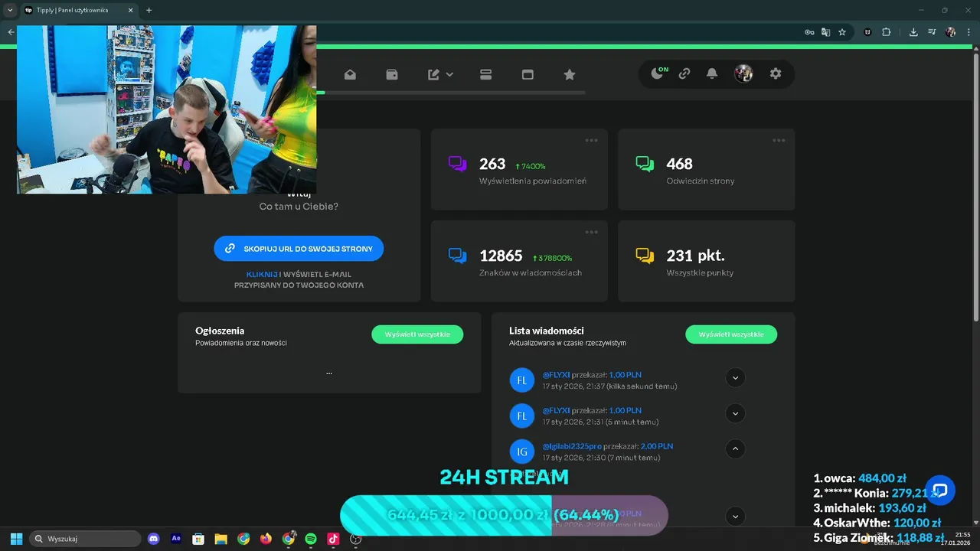Open Spotify from the taskbar
Viewport: 980px width, 551px height.
(311, 539)
